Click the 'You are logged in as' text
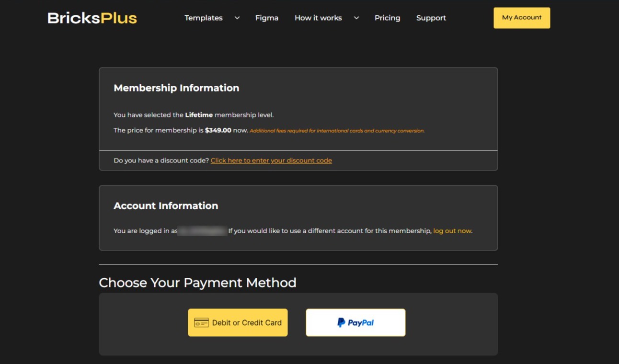The height and width of the screenshot is (364, 619). (146, 231)
